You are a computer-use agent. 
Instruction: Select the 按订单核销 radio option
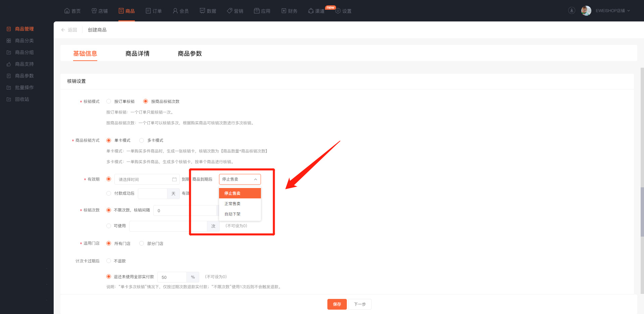click(109, 101)
